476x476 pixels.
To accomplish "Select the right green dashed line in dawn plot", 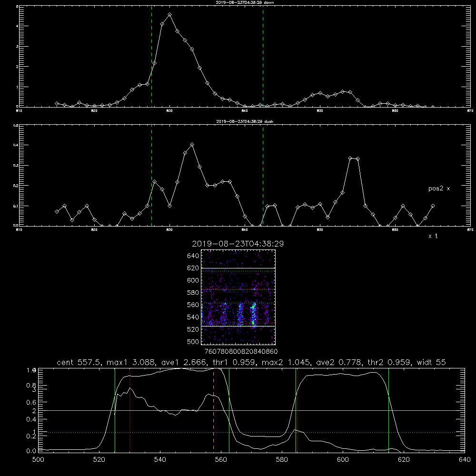I will (x=263, y=56).
